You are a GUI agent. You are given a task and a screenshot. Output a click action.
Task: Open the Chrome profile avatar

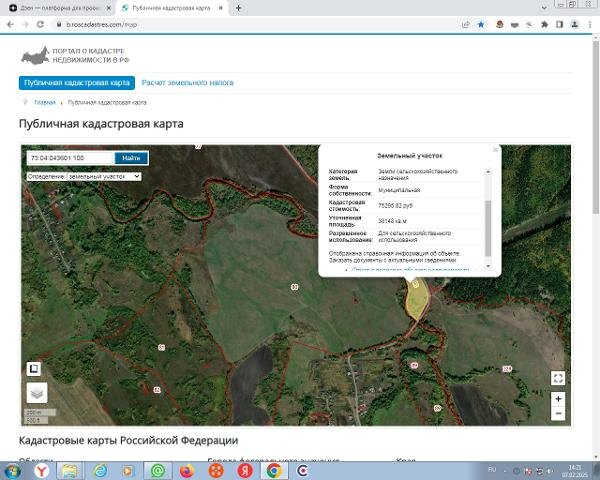click(574, 24)
